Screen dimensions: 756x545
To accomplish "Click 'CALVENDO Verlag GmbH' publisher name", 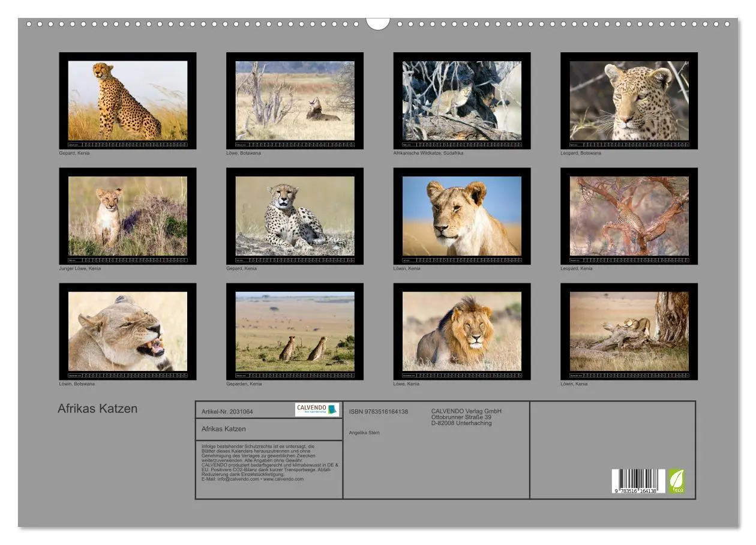I will click(466, 411).
